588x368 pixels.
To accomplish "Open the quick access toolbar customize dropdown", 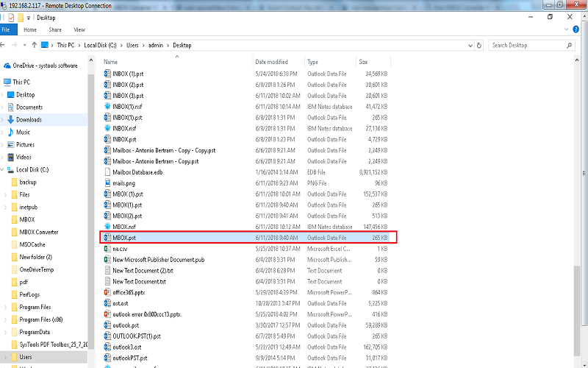I will 29,18.
